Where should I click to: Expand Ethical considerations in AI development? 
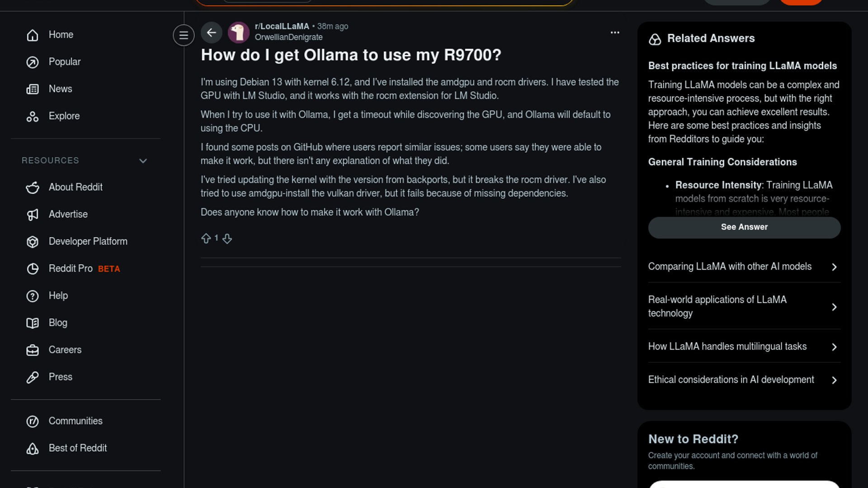point(744,380)
